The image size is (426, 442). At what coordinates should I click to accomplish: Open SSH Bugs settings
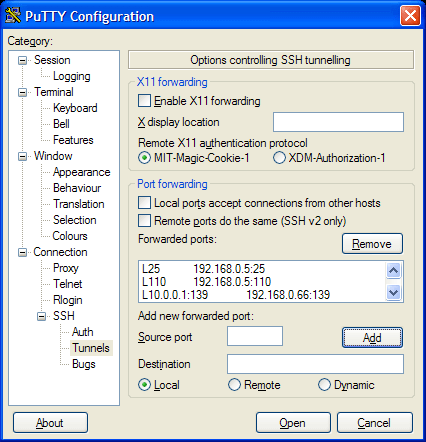(x=84, y=364)
